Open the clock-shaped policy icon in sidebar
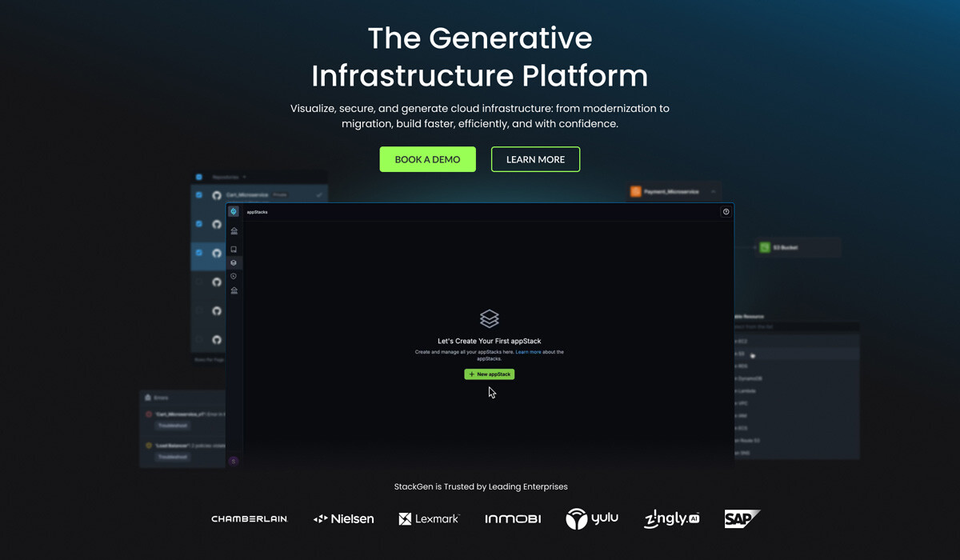 233,276
